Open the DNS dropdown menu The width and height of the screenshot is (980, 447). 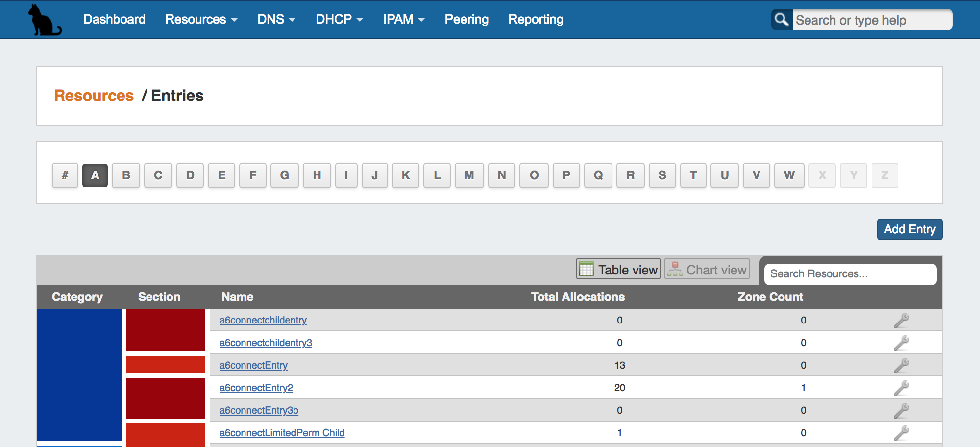(276, 20)
